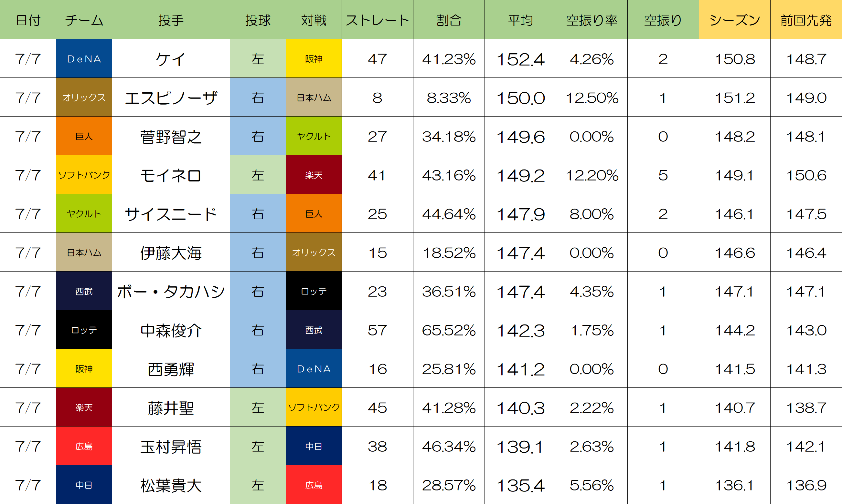Viewport: 842px width, 504px height.
Task: Select the pitcher name cell ケイ
Action: pos(171,59)
